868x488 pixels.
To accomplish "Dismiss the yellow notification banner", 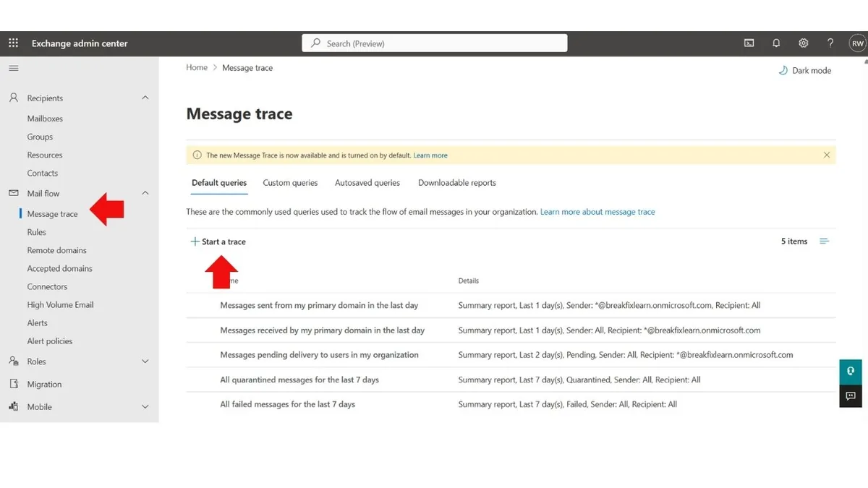I will (x=827, y=155).
